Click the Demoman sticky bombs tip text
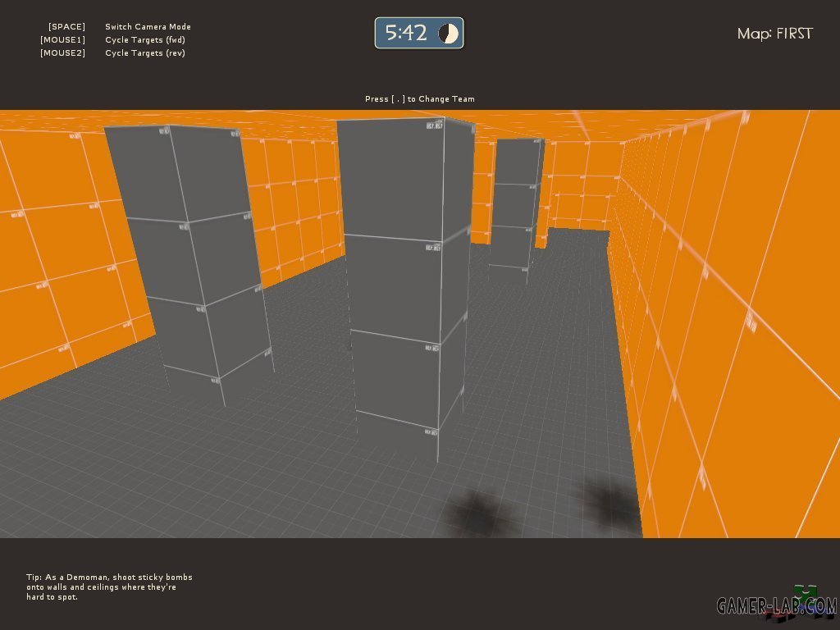The height and width of the screenshot is (630, 840). [x=109, y=587]
